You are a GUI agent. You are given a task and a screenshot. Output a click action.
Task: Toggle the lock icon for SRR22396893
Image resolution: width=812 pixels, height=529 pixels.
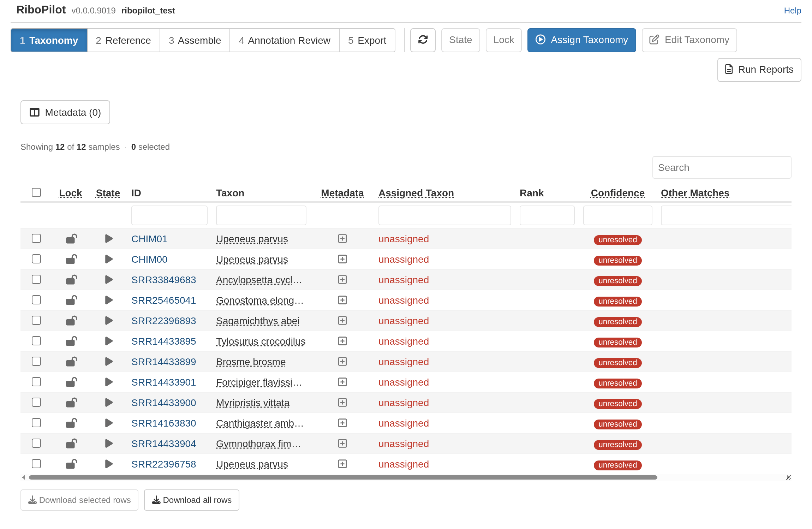click(x=71, y=321)
